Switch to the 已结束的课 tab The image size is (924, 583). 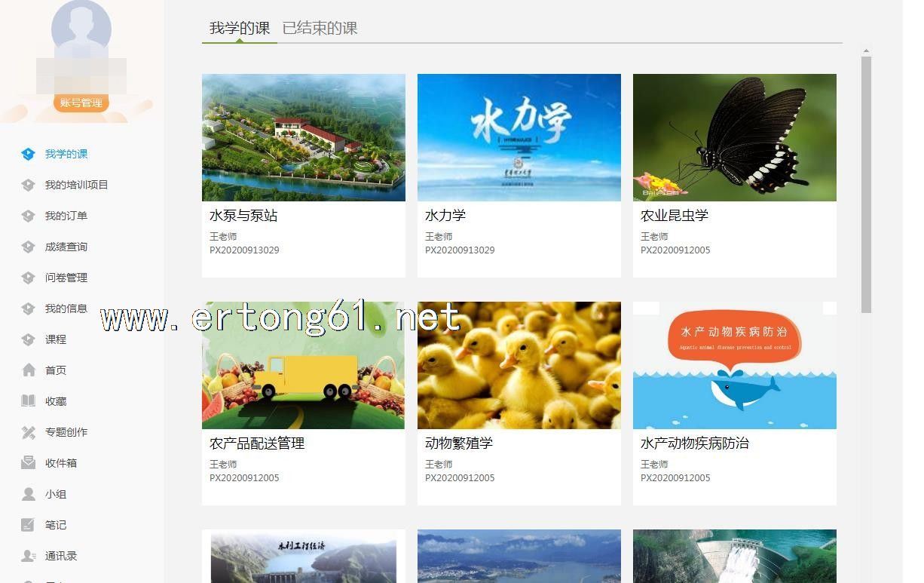point(320,29)
